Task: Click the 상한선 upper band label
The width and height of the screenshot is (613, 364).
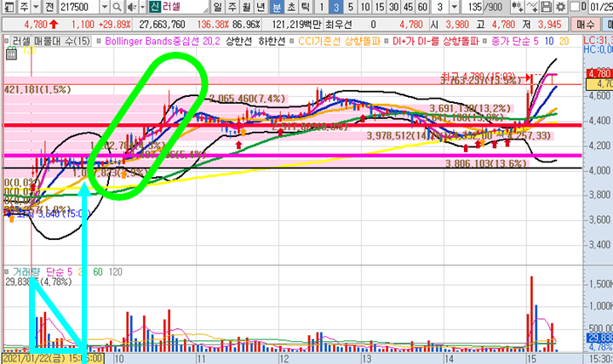Action: coord(239,41)
